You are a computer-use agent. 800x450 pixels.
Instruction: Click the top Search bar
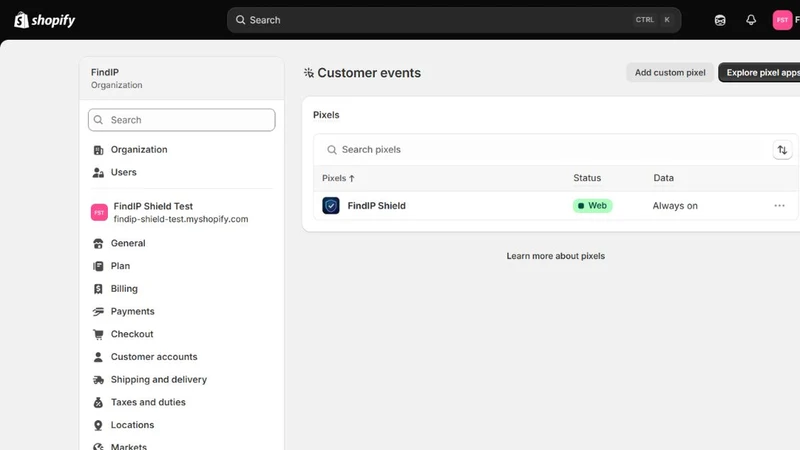click(454, 20)
